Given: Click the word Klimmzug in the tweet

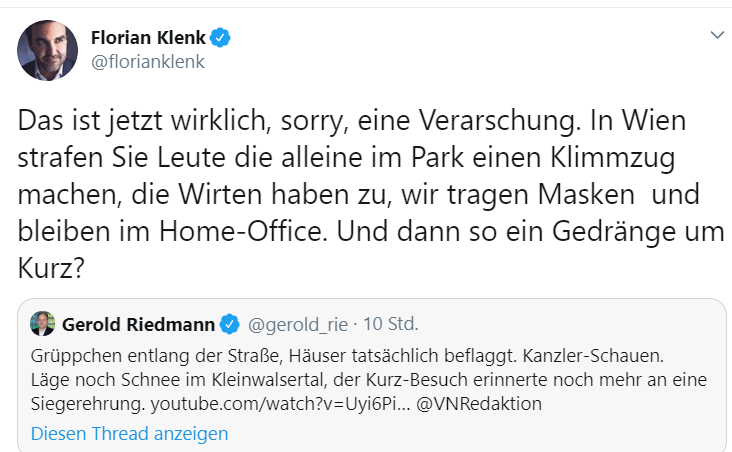Looking at the screenshot, I should (x=612, y=159).
